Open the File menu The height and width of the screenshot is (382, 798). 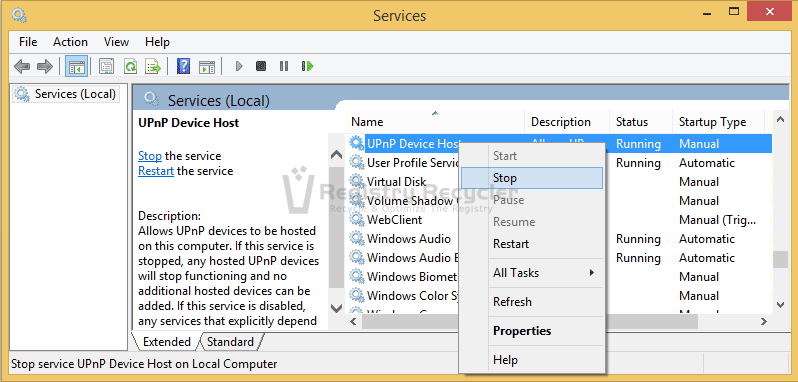(28, 42)
